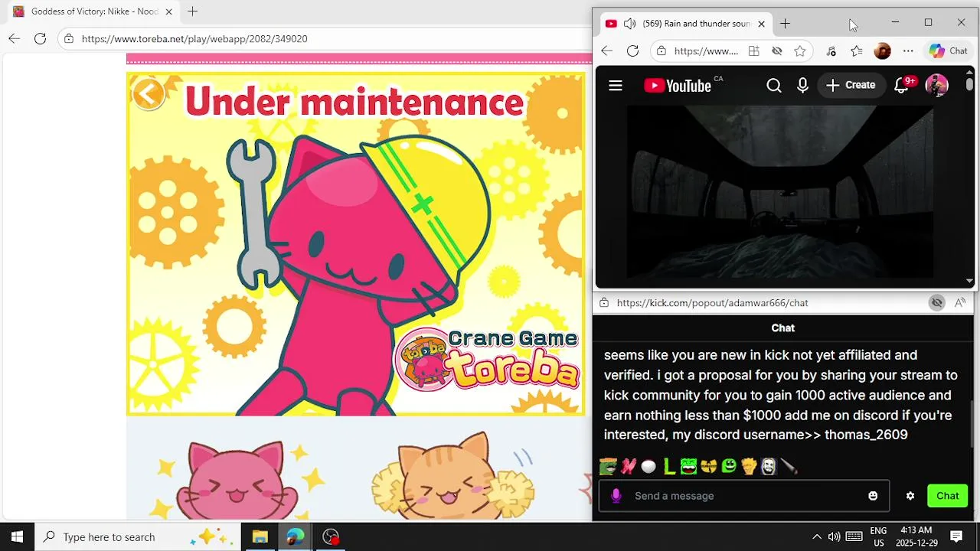980x551 pixels.
Task: Close the Goddess of Victory: Nikke tab
Action: [168, 11]
